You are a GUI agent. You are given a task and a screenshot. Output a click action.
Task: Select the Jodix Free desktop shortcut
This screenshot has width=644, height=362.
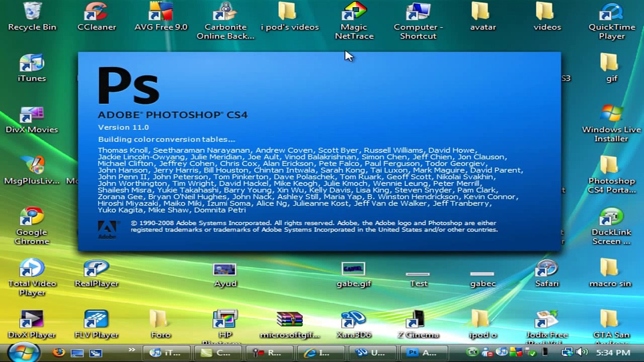pyautogui.click(x=547, y=326)
